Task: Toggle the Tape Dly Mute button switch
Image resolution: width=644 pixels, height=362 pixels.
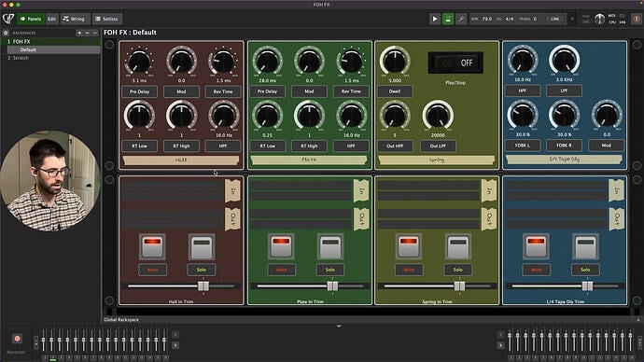Action: 536,247
